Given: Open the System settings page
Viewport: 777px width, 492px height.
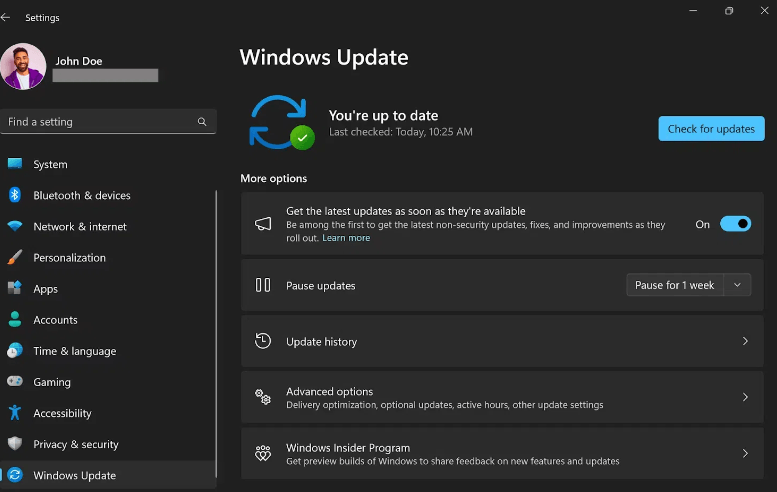Looking at the screenshot, I should 50,164.
